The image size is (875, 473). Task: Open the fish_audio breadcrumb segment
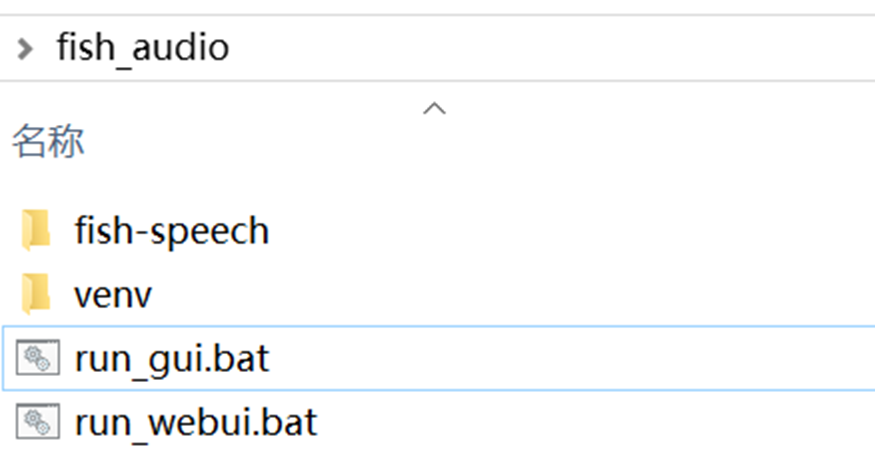143,49
